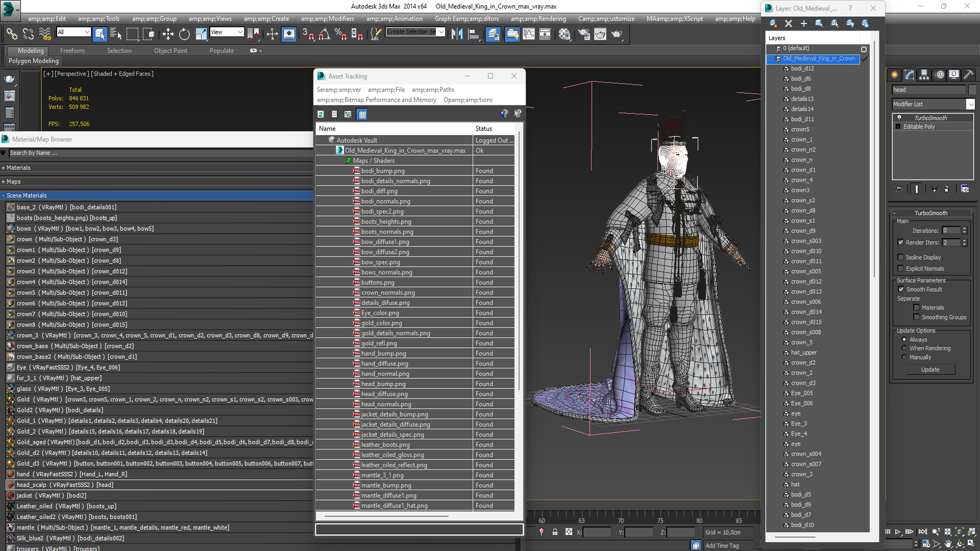Expand the Materials group in browser
The image size is (980, 551).
pyautogui.click(x=3, y=168)
